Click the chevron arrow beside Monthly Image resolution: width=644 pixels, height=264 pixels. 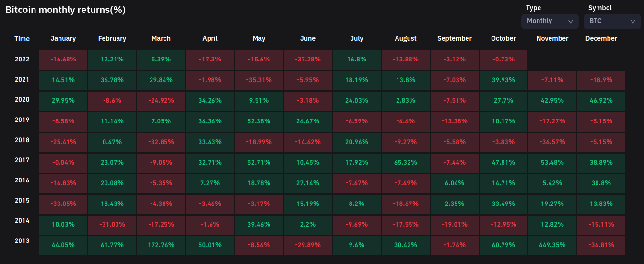point(571,22)
